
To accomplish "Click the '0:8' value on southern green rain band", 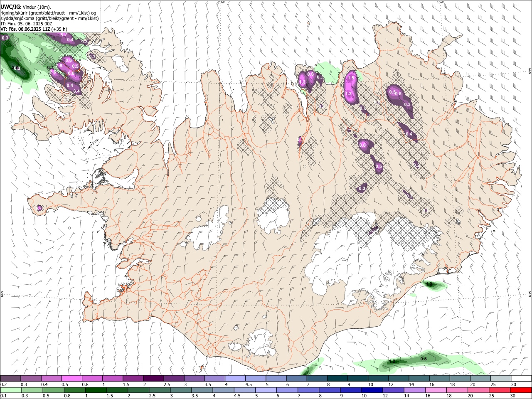I will [x=424, y=359].
